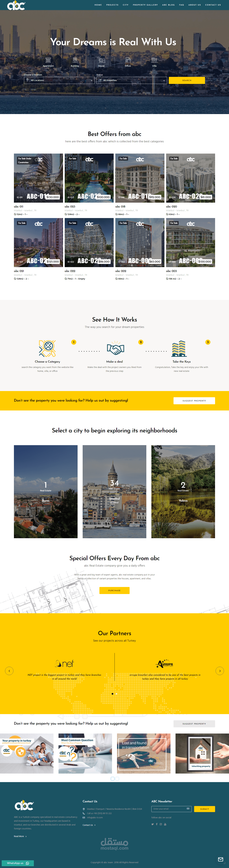Viewport: 229px width, 868px height.
Task: Open the ABC-003 property thumbnail
Action: [191, 243]
